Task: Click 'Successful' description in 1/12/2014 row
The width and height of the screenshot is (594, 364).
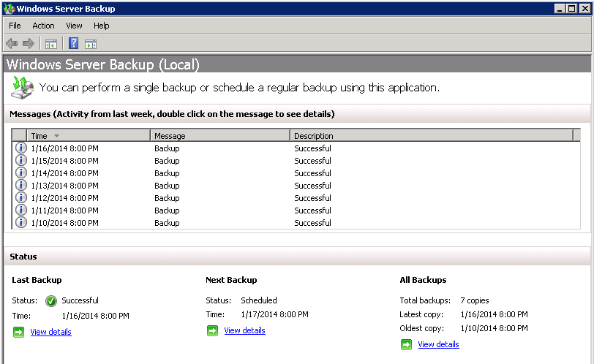Action: (312, 198)
